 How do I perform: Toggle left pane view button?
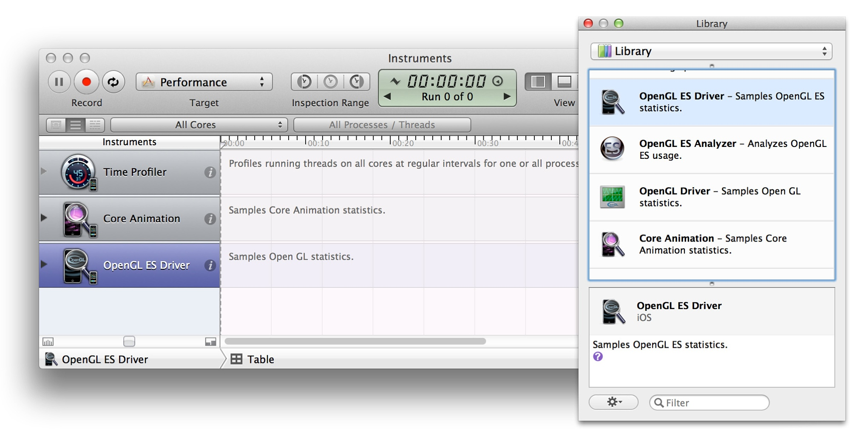(x=538, y=82)
